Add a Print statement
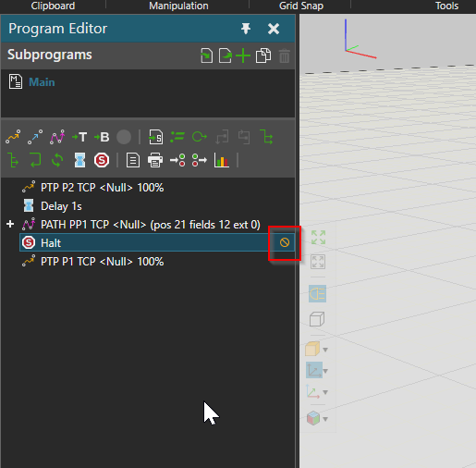 click(x=155, y=160)
